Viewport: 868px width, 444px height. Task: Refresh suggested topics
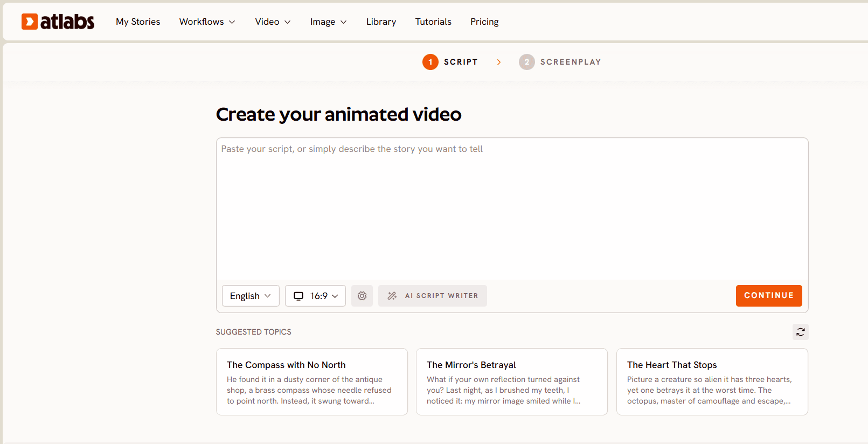801,332
